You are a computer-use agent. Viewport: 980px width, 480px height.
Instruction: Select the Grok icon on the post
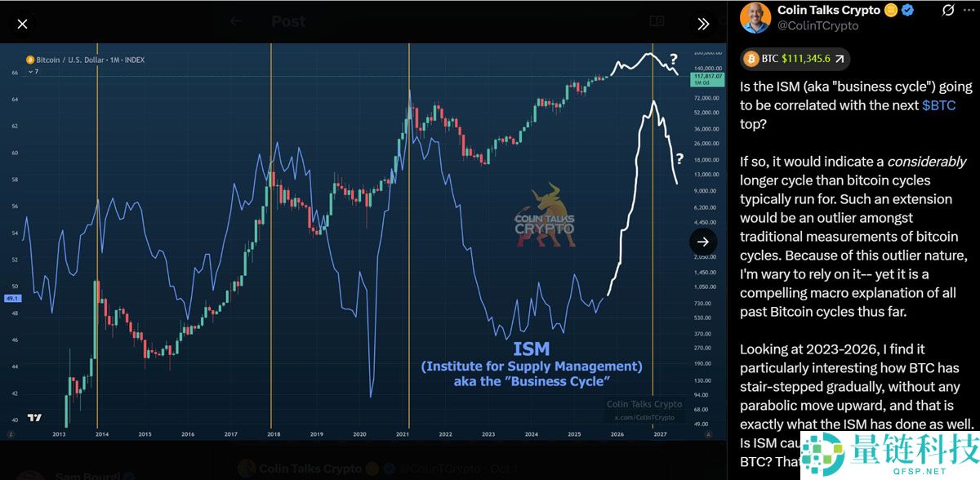point(947,10)
